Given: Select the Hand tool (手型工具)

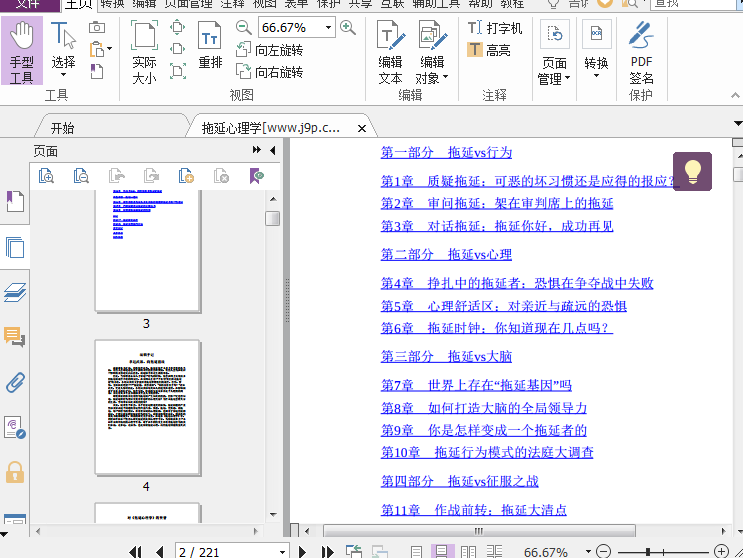Looking at the screenshot, I should [22, 51].
